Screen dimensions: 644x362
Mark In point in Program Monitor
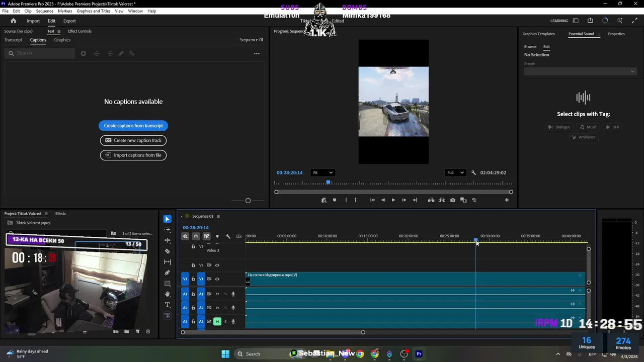click(x=346, y=200)
